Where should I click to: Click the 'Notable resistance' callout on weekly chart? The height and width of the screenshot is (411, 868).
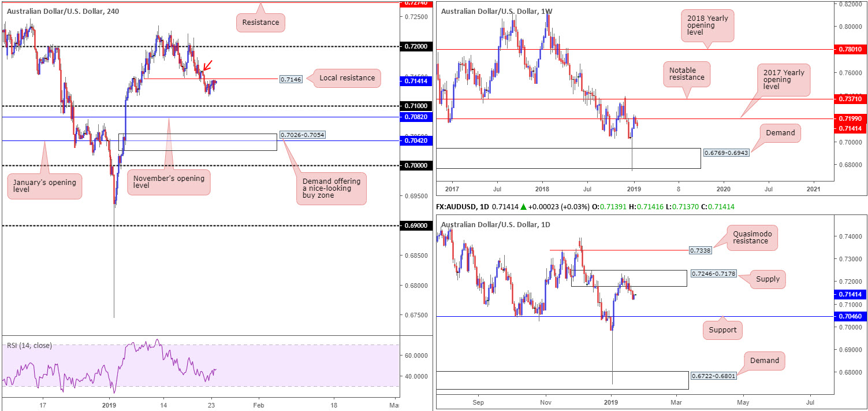pos(686,73)
